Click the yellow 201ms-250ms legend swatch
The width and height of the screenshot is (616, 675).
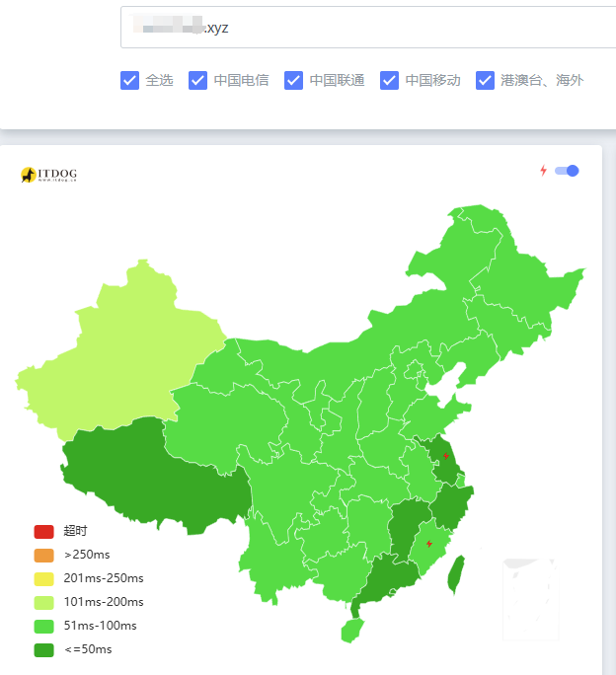[x=44, y=579]
